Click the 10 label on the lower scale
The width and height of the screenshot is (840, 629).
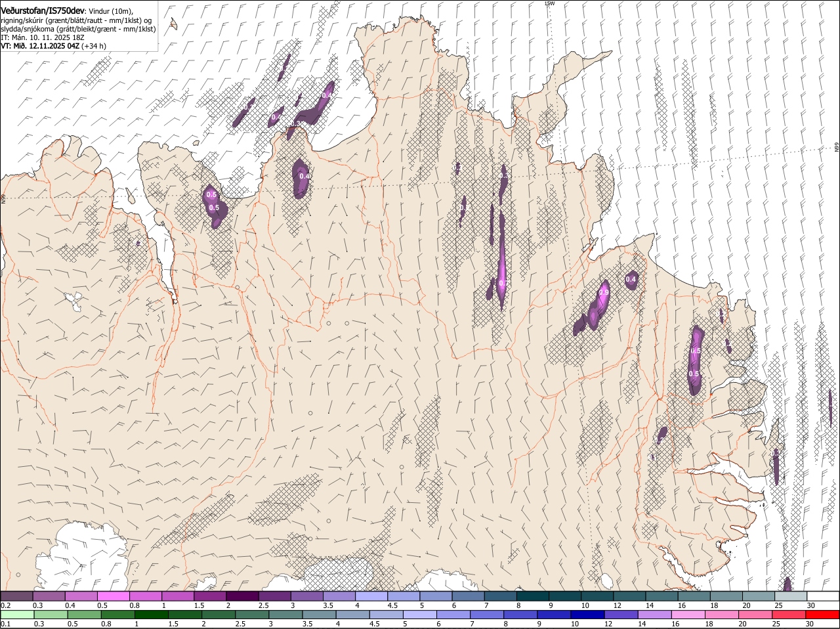click(574, 624)
